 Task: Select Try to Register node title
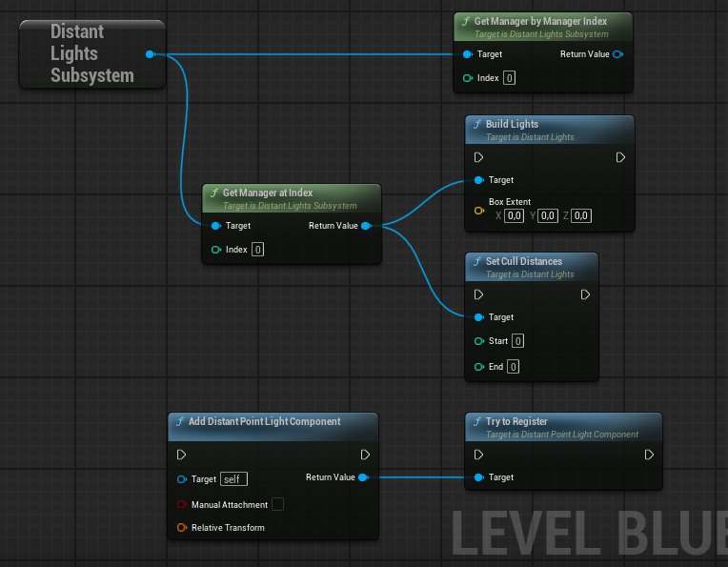[516, 421]
